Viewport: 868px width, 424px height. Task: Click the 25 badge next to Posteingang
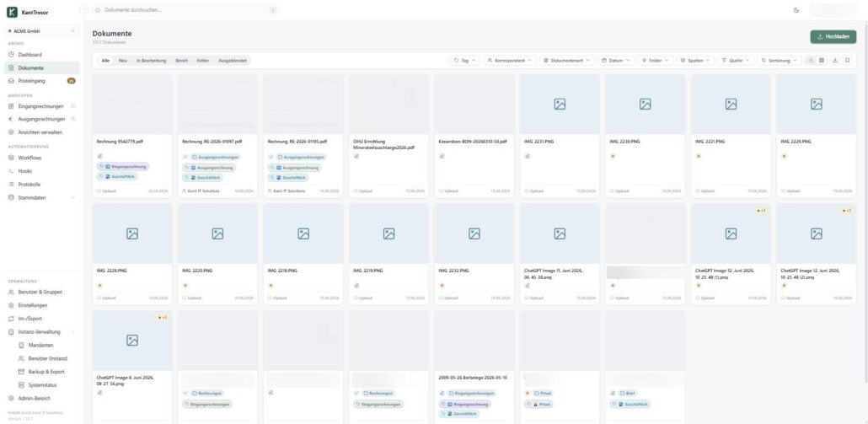[72, 81]
